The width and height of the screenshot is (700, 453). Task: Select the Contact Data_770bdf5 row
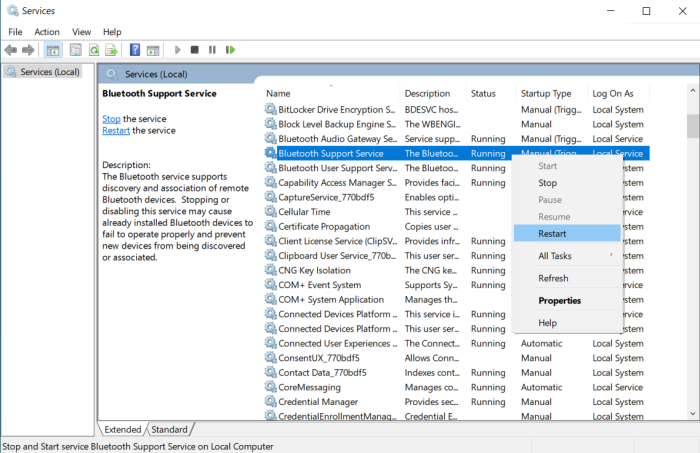(456, 373)
